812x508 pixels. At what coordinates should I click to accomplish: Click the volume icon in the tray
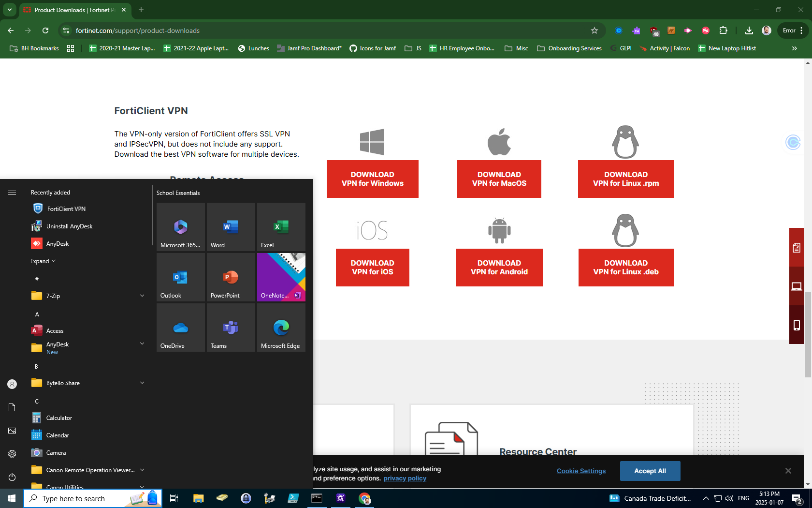(729, 498)
